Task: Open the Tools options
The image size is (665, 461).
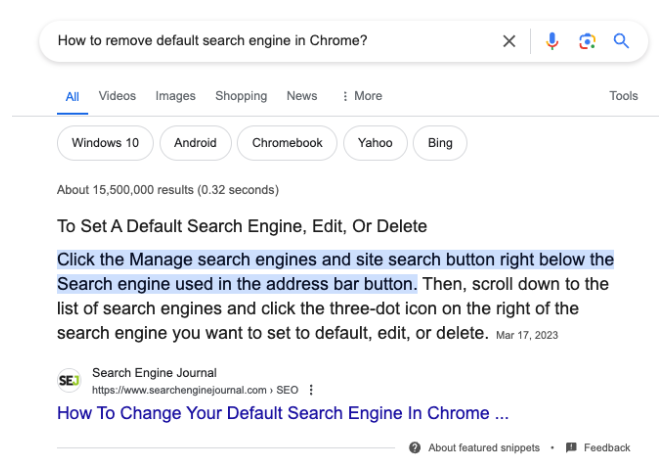Action: coord(623,96)
